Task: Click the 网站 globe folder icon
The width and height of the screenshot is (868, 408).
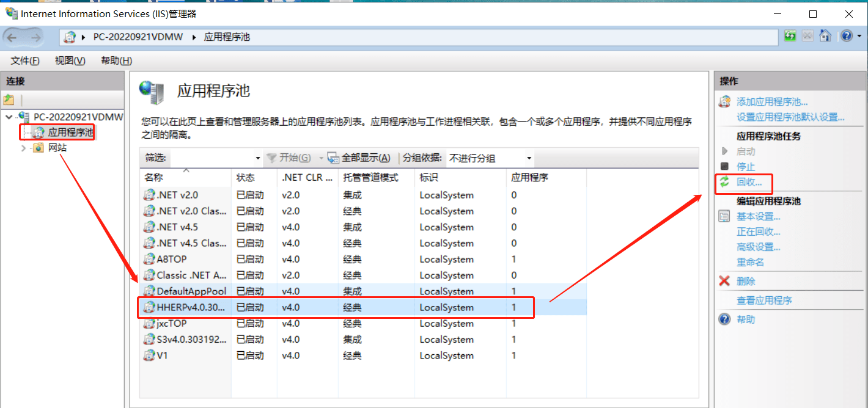Action: click(x=38, y=148)
